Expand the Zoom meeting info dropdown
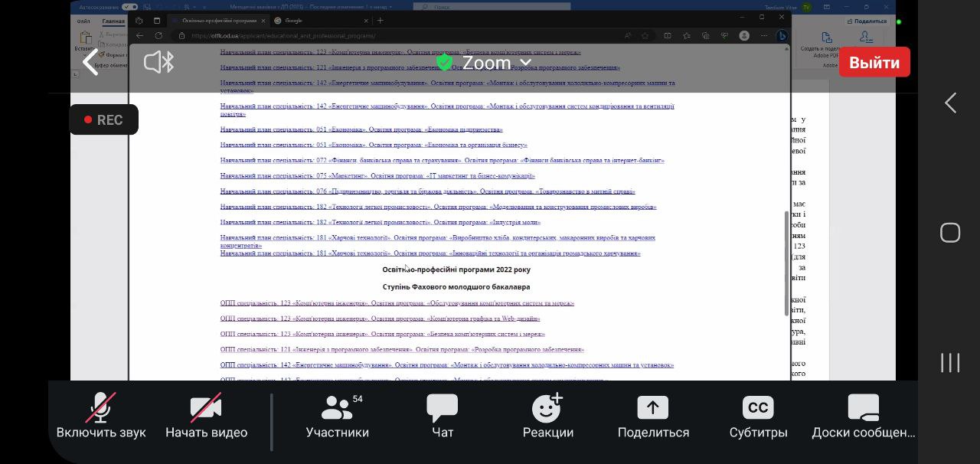Viewport: 980px width, 464px height. [x=525, y=63]
